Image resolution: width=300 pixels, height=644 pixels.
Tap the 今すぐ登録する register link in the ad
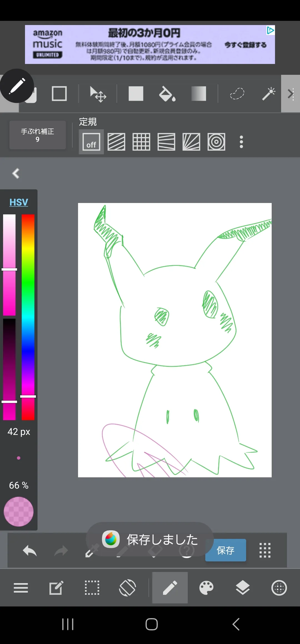pyautogui.click(x=246, y=45)
